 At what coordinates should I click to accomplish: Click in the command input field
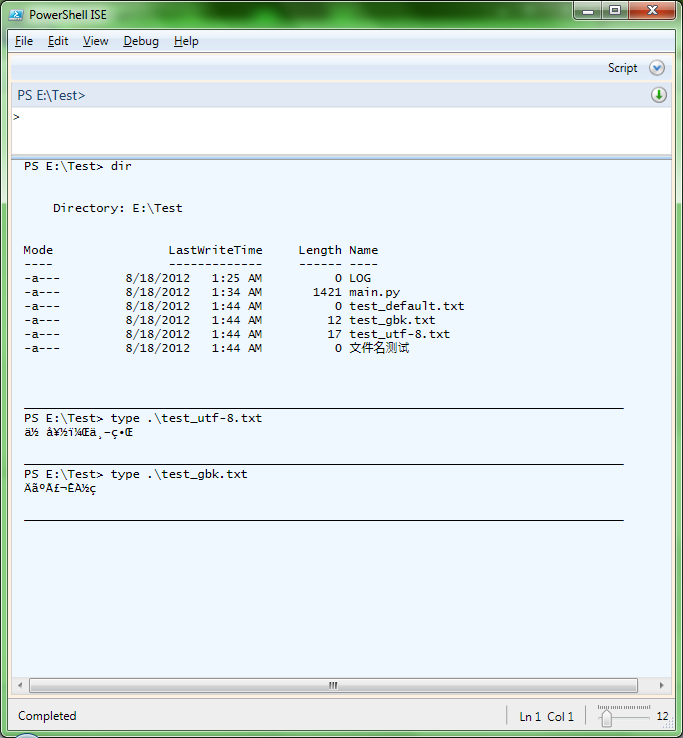pos(341,131)
